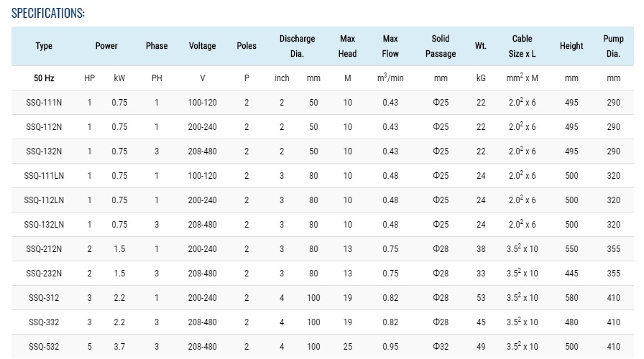This screenshot has width=644, height=359.
Task: Click the Cable Size x L header
Action: [x=522, y=46]
